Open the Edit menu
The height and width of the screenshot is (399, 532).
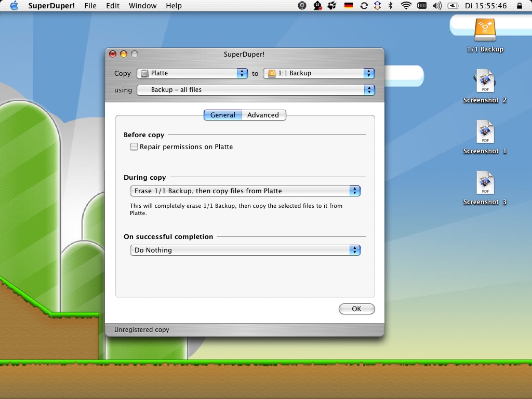pos(113,6)
